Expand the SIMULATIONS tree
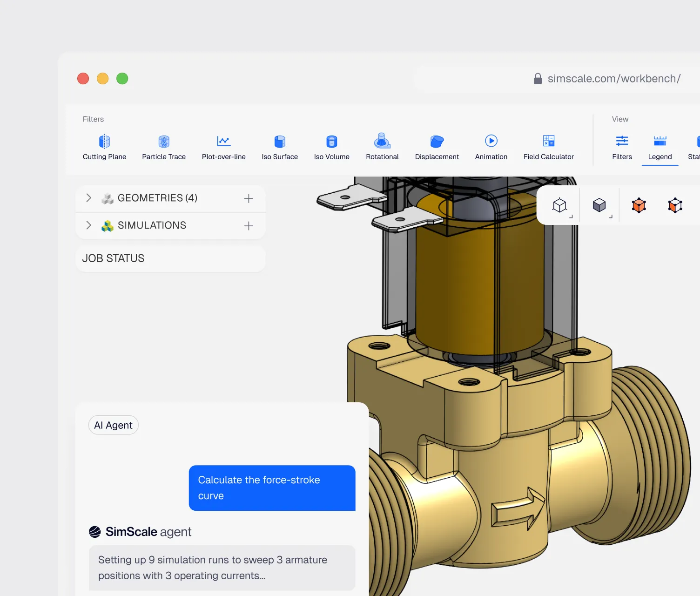This screenshot has height=596, width=700. point(89,225)
